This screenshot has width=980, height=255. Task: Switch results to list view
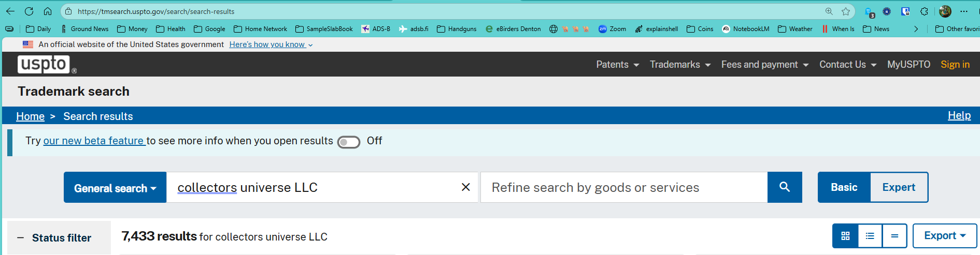tap(870, 236)
